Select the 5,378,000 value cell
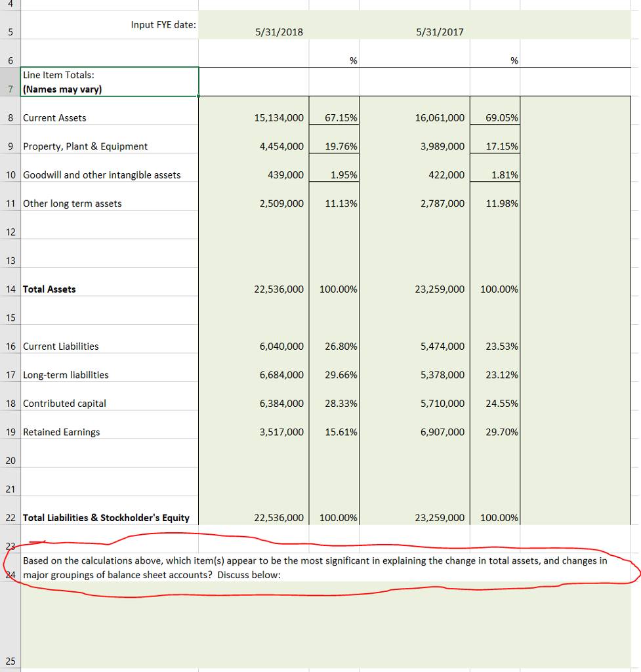This screenshot has width=641, height=672. click(415, 367)
